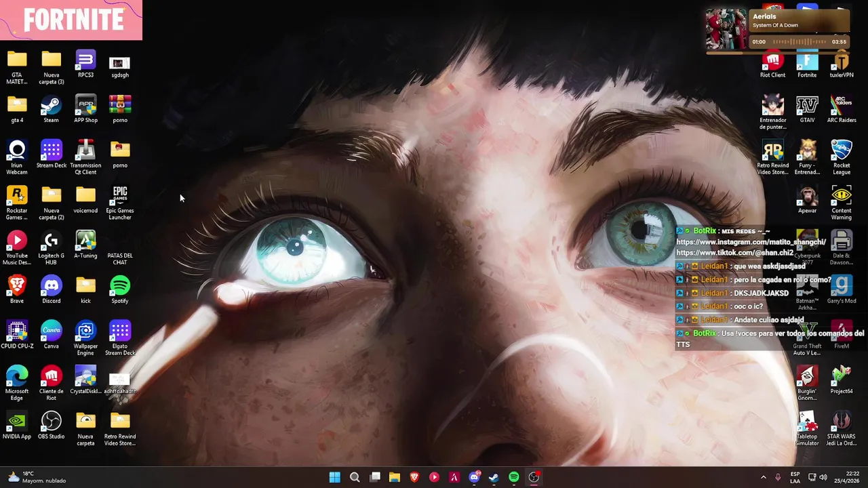868x488 pixels.
Task: Open YouTube Music Desktop icon
Action: tap(17, 248)
